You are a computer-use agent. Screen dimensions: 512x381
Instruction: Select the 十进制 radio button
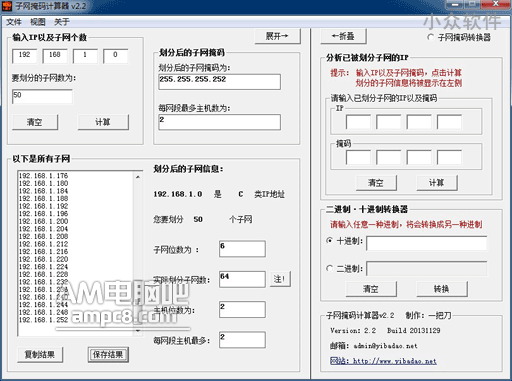click(330, 240)
